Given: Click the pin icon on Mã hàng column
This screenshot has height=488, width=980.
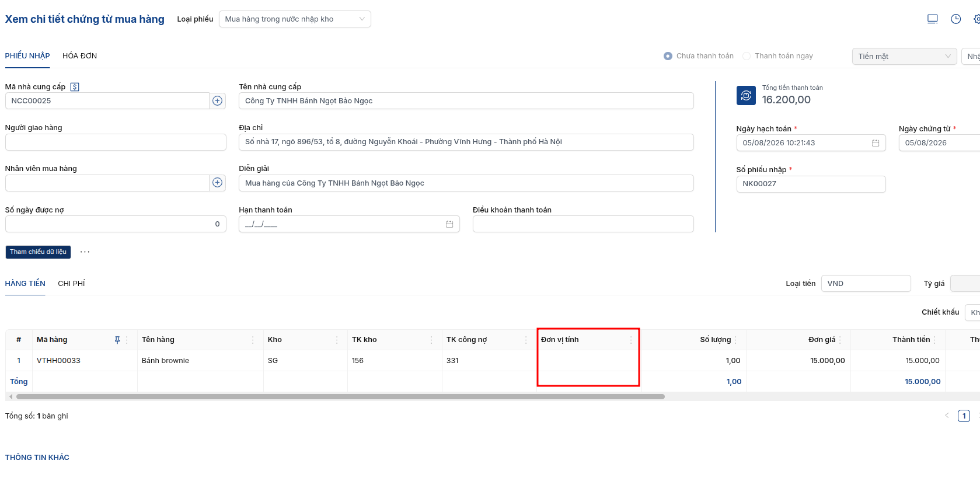Looking at the screenshot, I should point(117,340).
